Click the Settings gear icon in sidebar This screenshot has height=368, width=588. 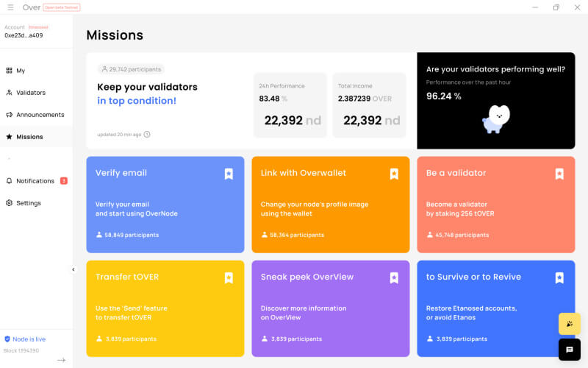pyautogui.click(x=9, y=203)
